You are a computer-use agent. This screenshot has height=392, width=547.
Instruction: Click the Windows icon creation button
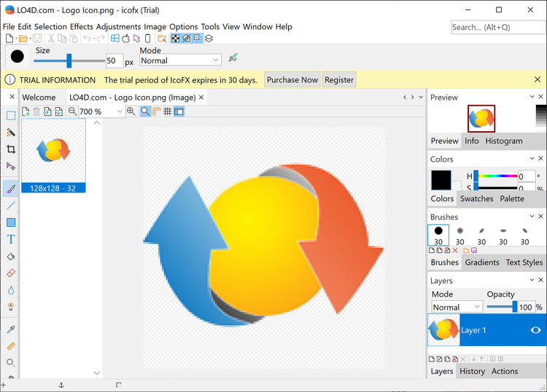(115, 39)
